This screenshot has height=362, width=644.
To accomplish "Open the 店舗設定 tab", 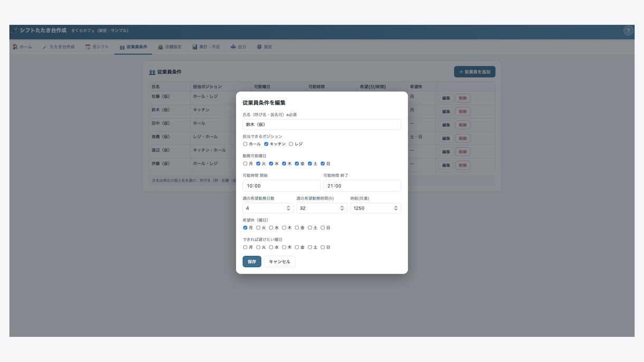I will [x=170, y=47].
